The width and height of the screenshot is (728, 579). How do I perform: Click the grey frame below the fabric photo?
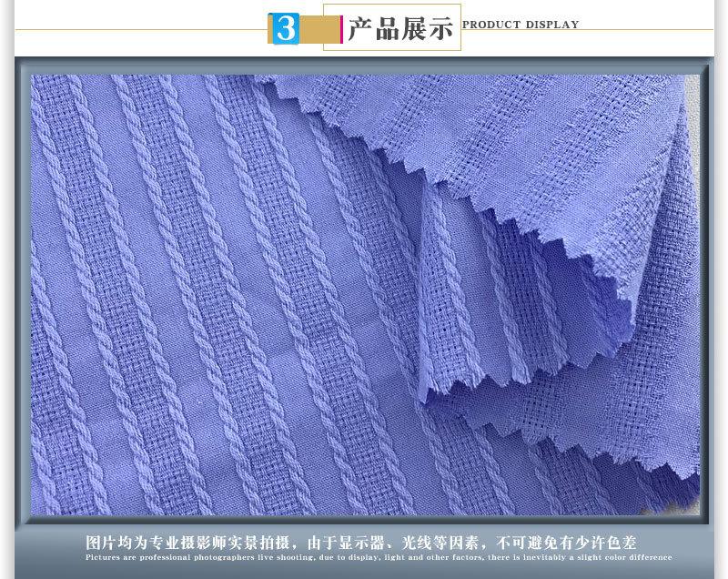tap(364, 523)
